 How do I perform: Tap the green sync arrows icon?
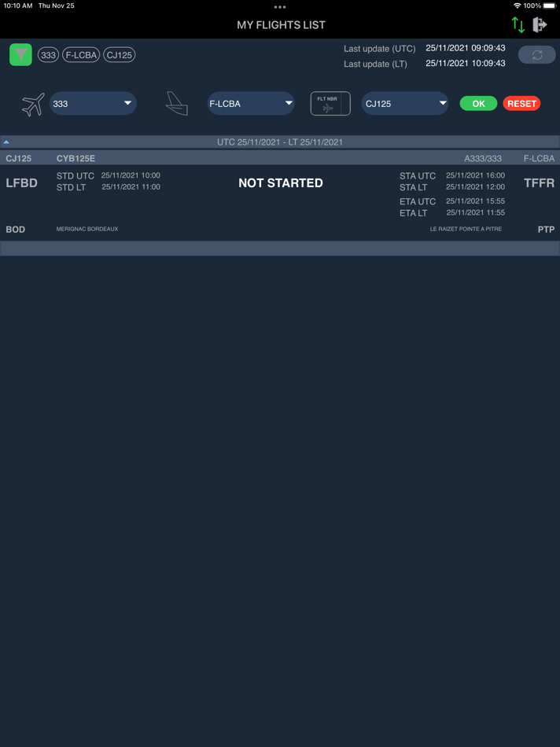click(518, 25)
